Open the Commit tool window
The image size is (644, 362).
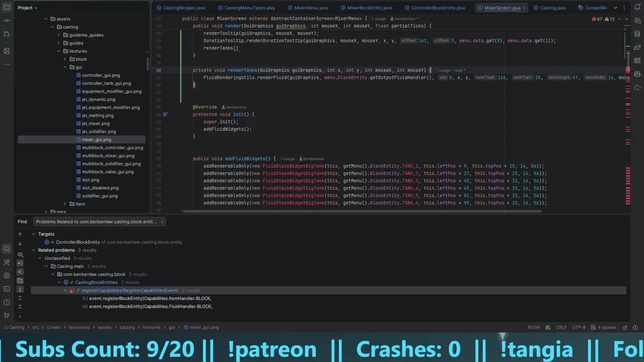(7, 21)
